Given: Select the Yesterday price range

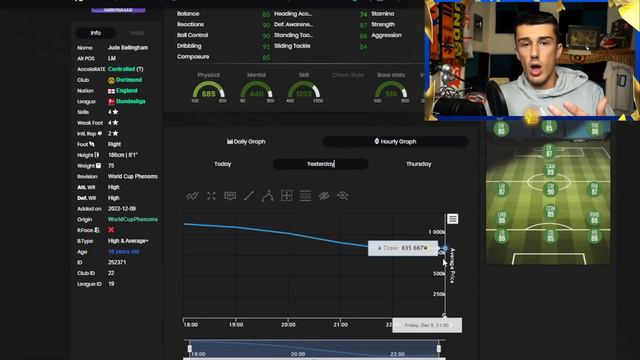Looking at the screenshot, I should (320, 164).
